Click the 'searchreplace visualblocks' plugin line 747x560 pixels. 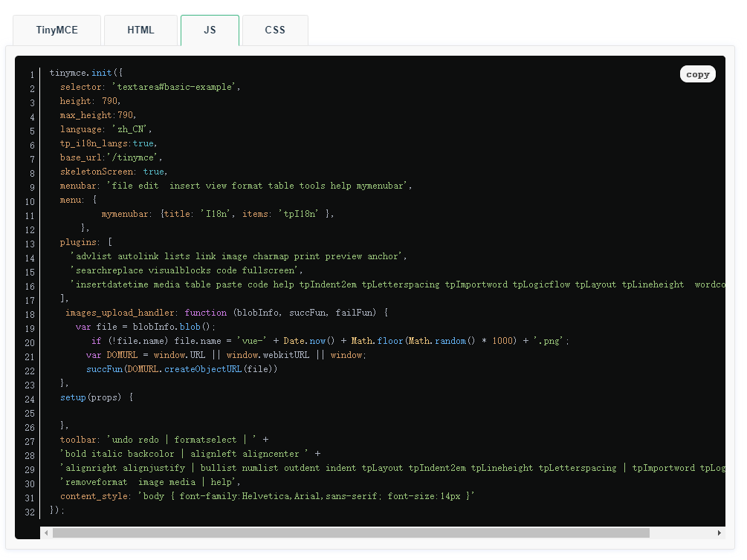[x=187, y=270]
